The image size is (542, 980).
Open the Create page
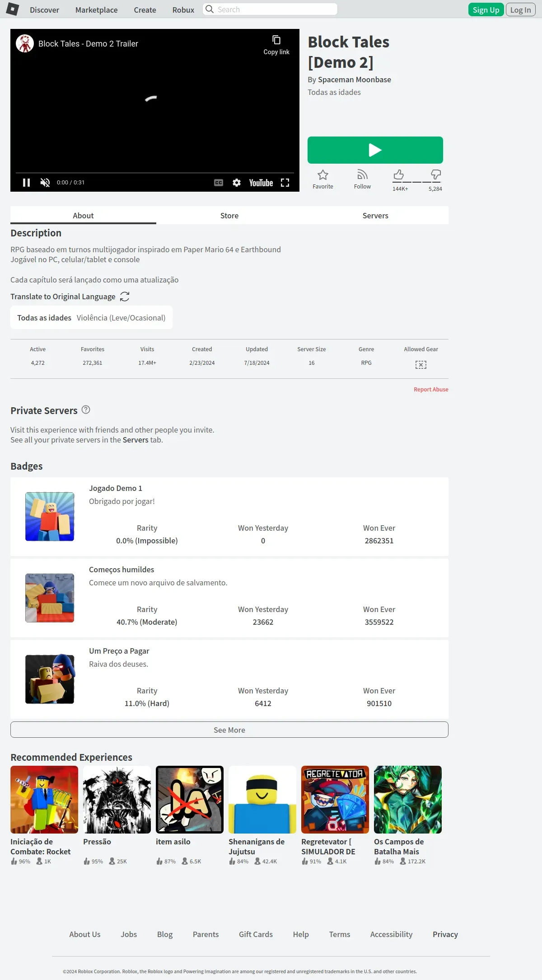tap(145, 9)
